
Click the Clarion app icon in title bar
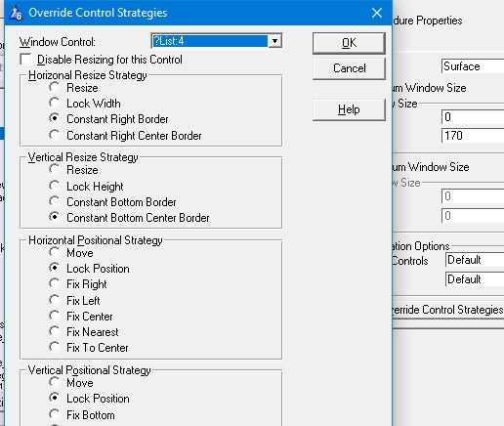(x=16, y=13)
